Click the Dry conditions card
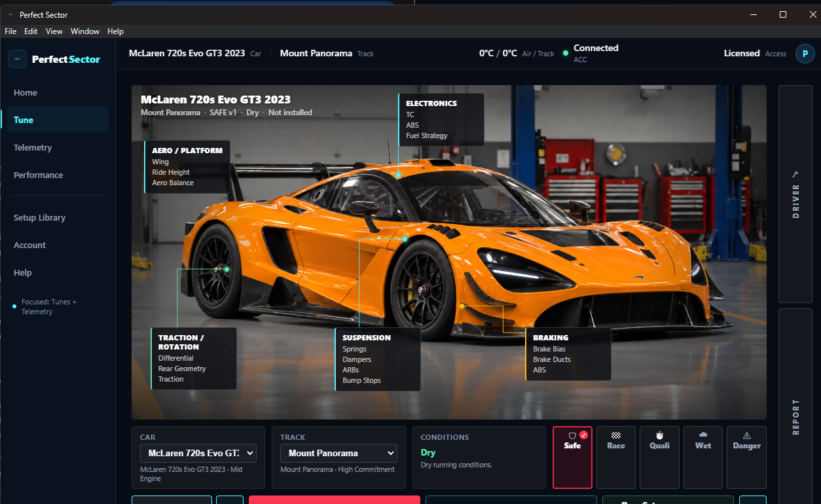This screenshot has width=821, height=504. tap(479, 458)
